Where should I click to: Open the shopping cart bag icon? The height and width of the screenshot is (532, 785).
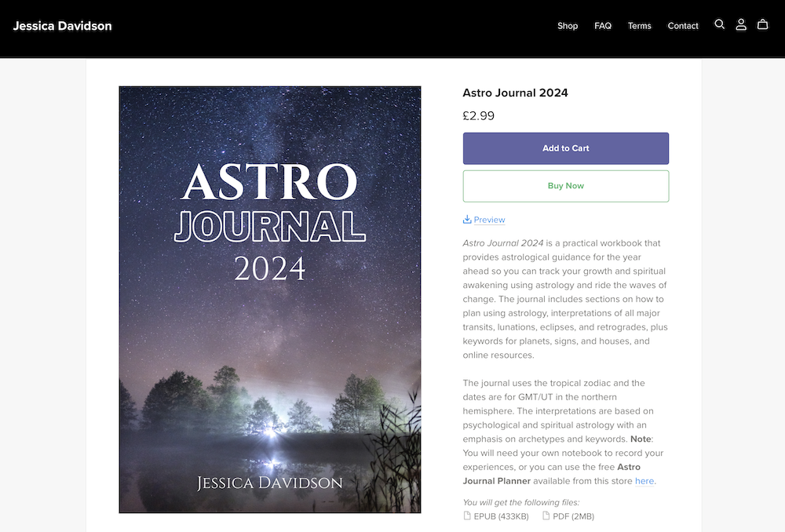[x=762, y=24]
